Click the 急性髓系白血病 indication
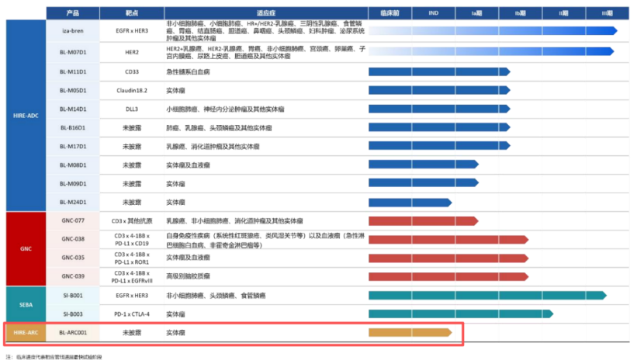Screen dimensions: 644x364 [x=188, y=72]
